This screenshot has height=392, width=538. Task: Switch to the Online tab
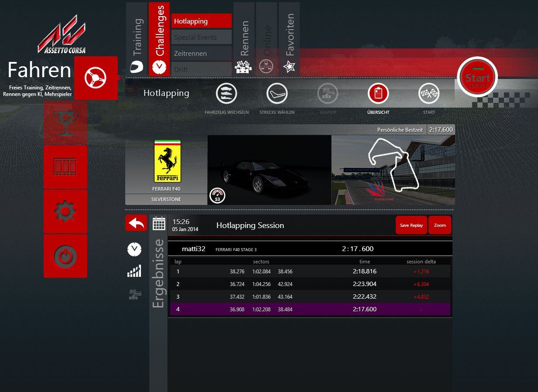point(267,39)
